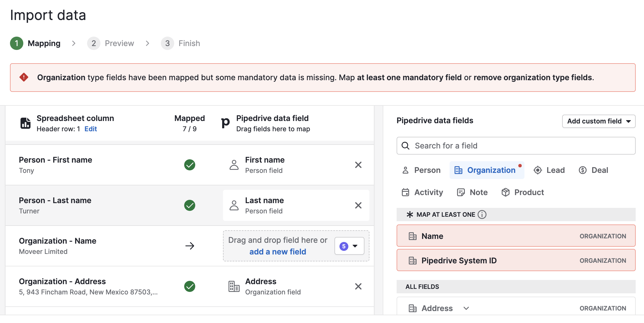Remove the First name mapping

click(x=358, y=165)
